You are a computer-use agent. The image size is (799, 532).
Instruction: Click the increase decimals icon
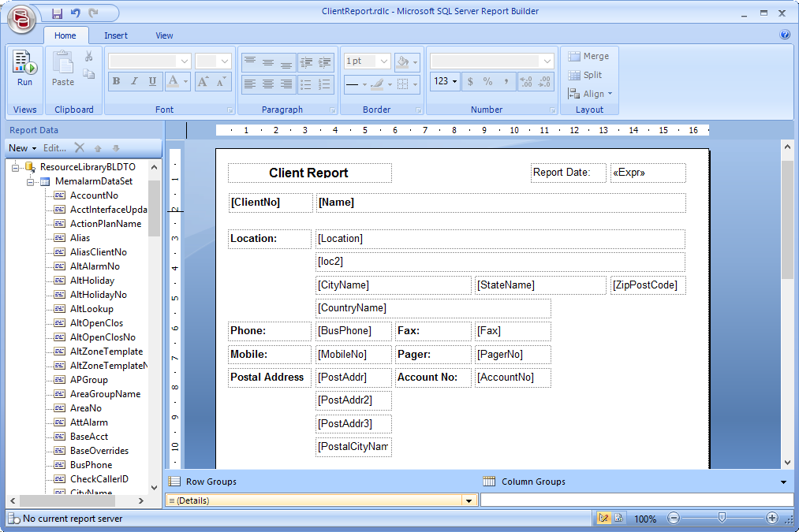(526, 81)
